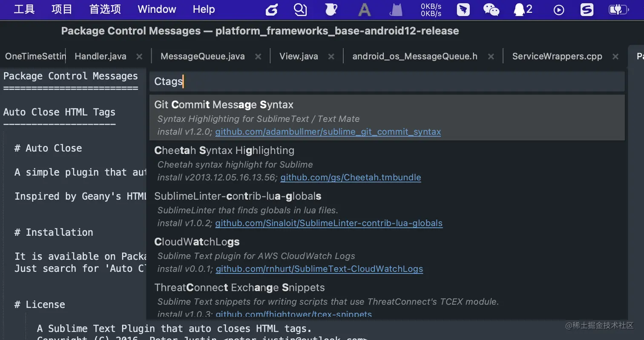This screenshot has width=644, height=340.
Task: Click the purple cat menu bar icon
Action: [396, 10]
